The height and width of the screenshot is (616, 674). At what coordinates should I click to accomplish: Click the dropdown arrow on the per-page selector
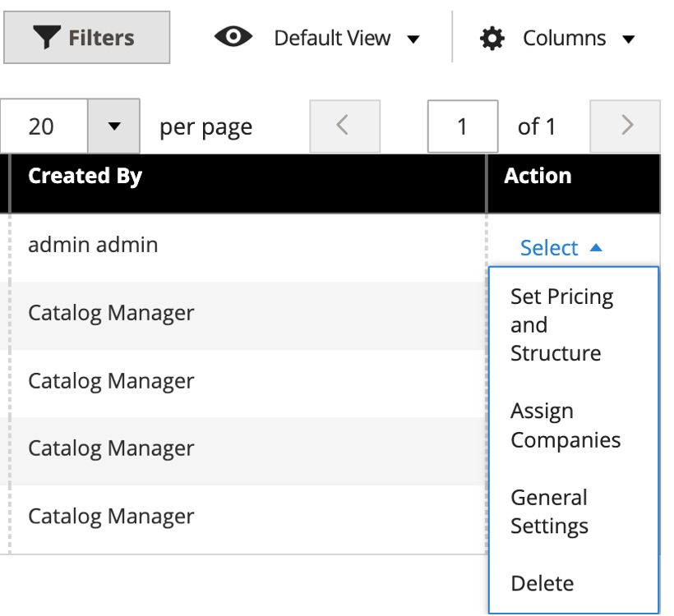coord(113,125)
